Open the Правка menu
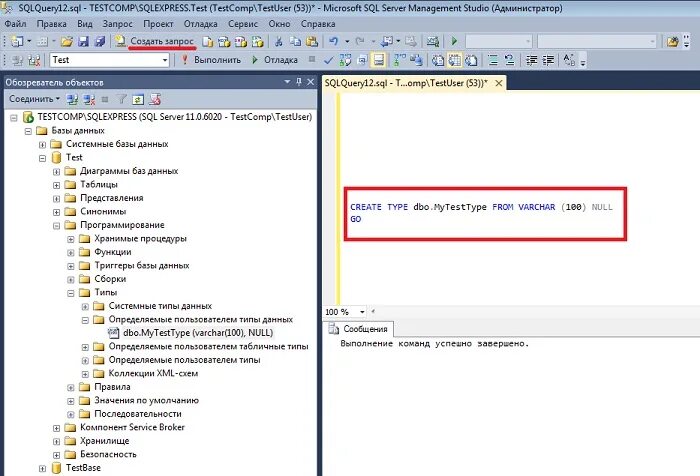 click(x=51, y=24)
